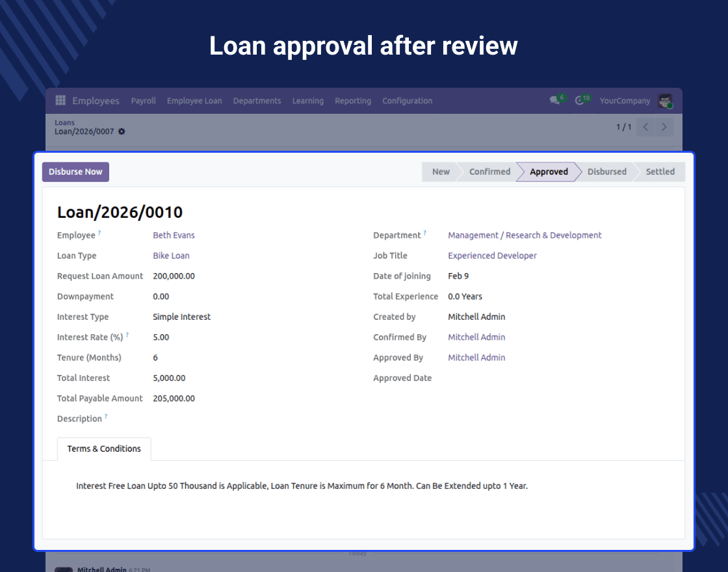This screenshot has height=572, width=728.
Task: Select the Disbursed status stage
Action: coord(607,172)
